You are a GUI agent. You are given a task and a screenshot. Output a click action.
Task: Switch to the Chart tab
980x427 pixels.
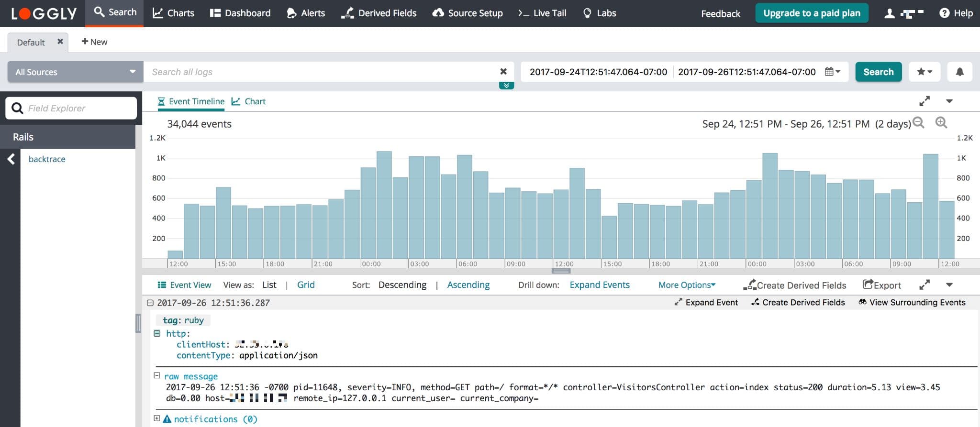pyautogui.click(x=249, y=101)
